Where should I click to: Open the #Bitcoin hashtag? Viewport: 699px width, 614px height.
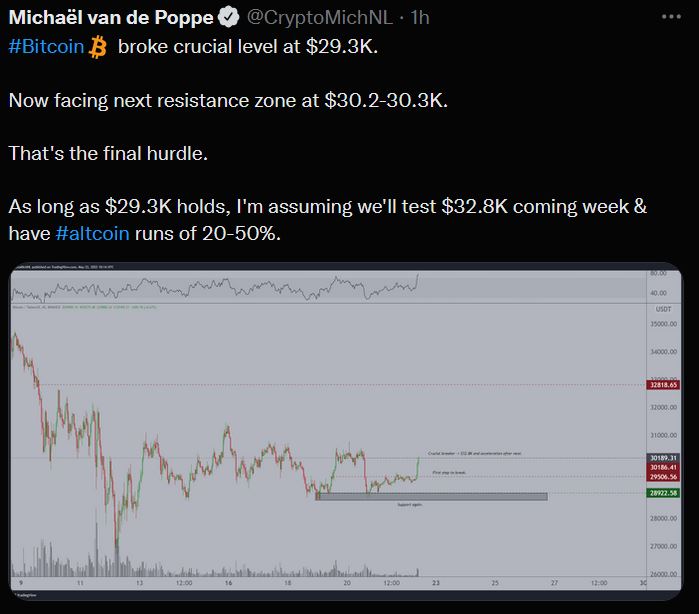[x=46, y=48]
